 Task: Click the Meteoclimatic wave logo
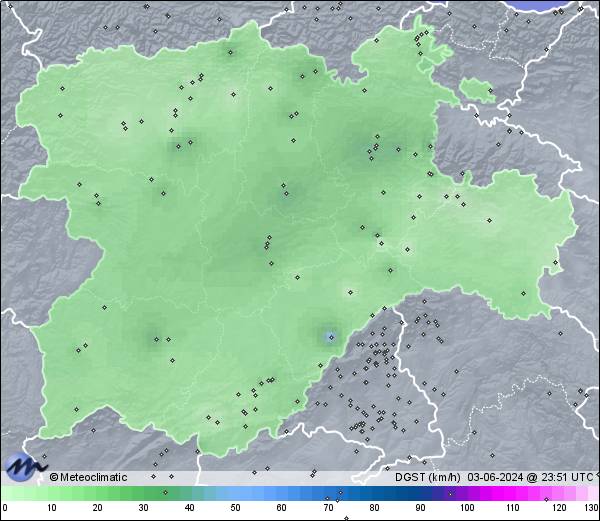[x=24, y=467]
